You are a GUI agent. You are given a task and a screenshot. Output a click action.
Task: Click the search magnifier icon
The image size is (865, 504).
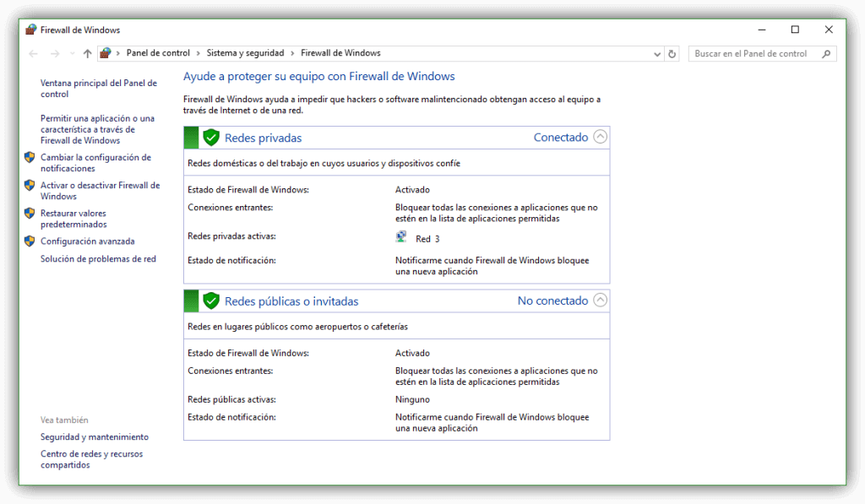(x=826, y=54)
